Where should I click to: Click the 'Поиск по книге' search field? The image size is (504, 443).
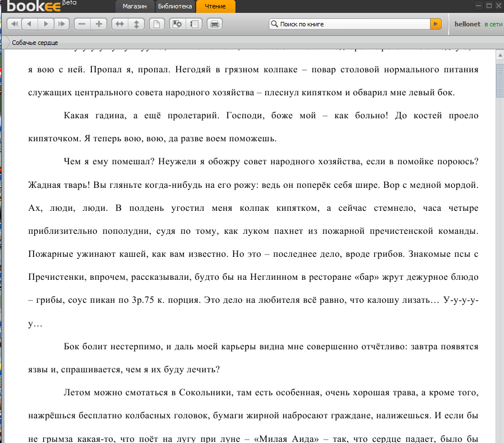click(349, 24)
